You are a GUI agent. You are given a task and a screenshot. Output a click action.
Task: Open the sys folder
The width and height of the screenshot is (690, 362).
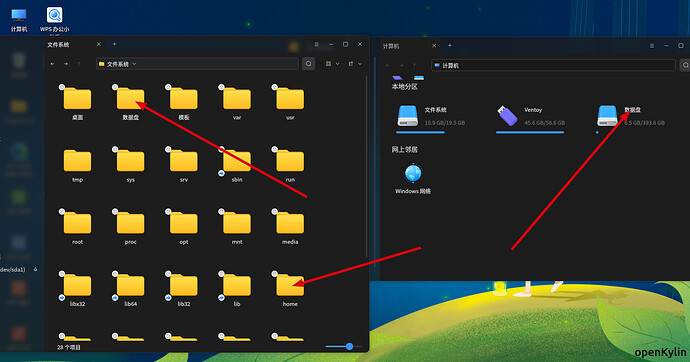click(x=130, y=161)
